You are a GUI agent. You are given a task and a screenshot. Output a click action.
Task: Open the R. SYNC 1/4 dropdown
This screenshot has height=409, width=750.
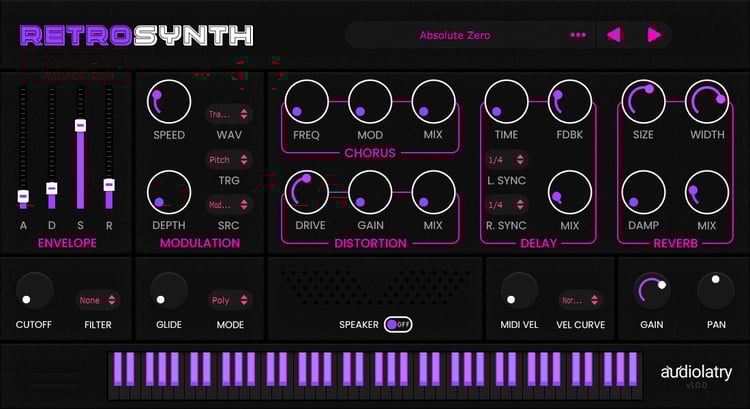(506, 205)
